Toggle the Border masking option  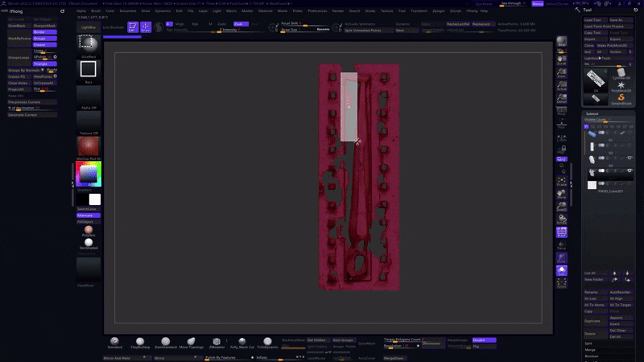click(x=45, y=32)
